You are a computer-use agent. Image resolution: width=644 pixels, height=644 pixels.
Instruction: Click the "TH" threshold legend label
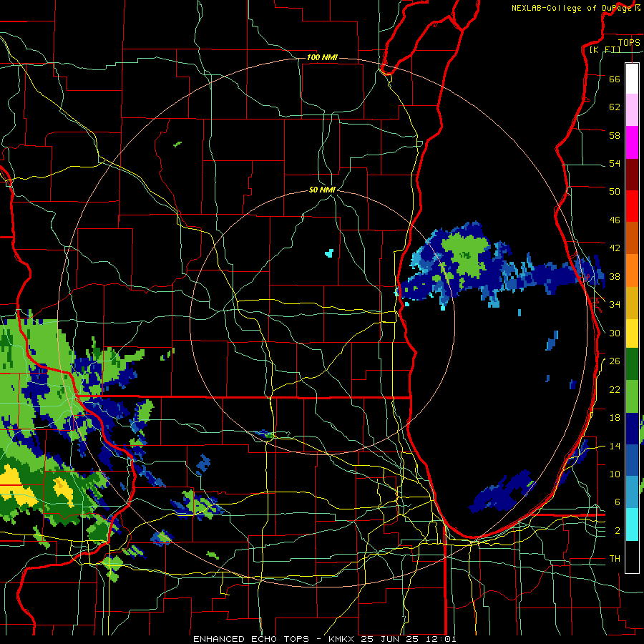point(615,559)
